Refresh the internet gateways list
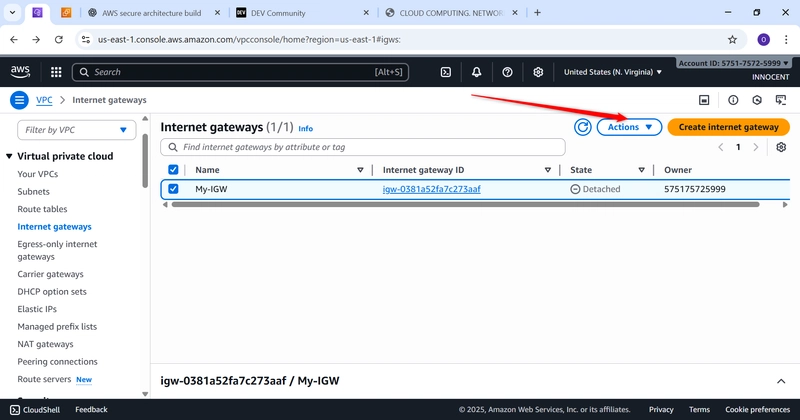800x420 pixels. pyautogui.click(x=583, y=127)
